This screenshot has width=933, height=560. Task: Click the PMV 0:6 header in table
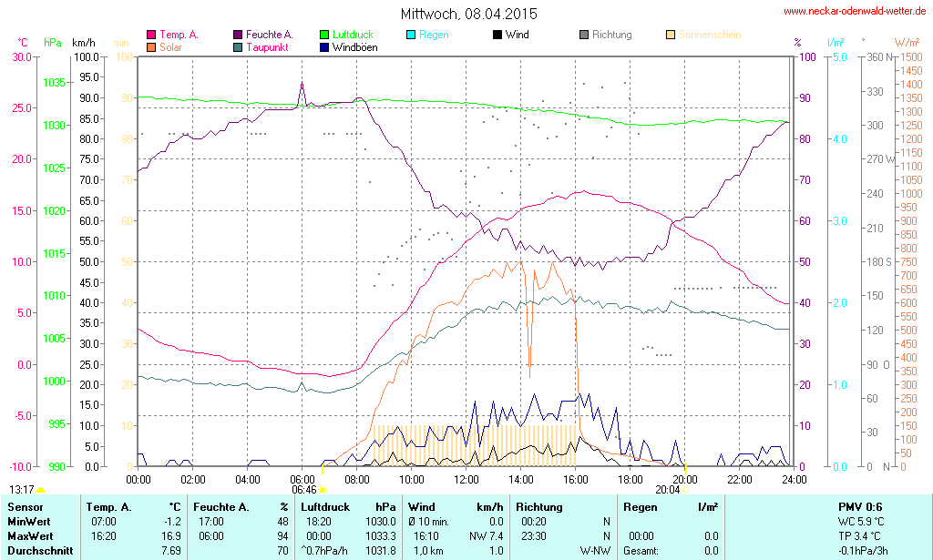[x=860, y=507]
